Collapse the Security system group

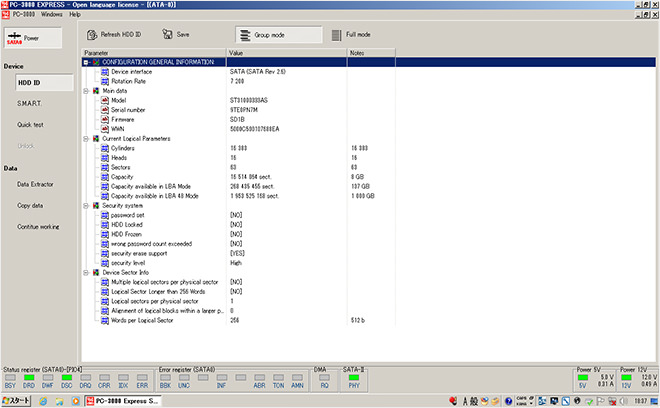coord(86,206)
